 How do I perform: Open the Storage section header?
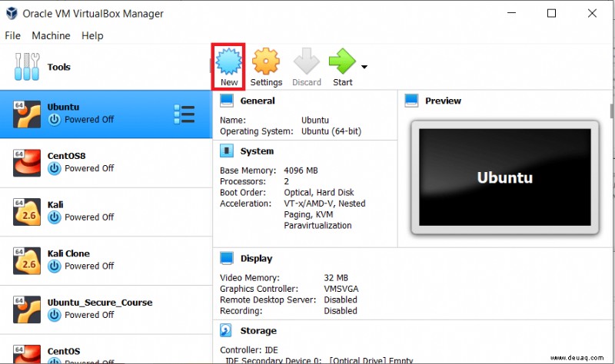pyautogui.click(x=258, y=331)
